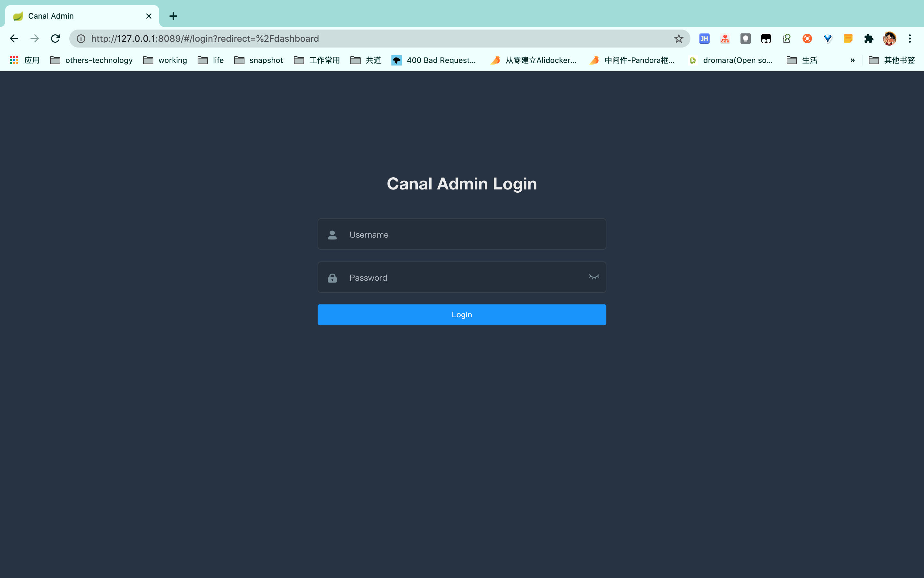Image resolution: width=924 pixels, height=578 pixels.
Task: Expand hidden bookmarks with the chevron
Action: 852,60
